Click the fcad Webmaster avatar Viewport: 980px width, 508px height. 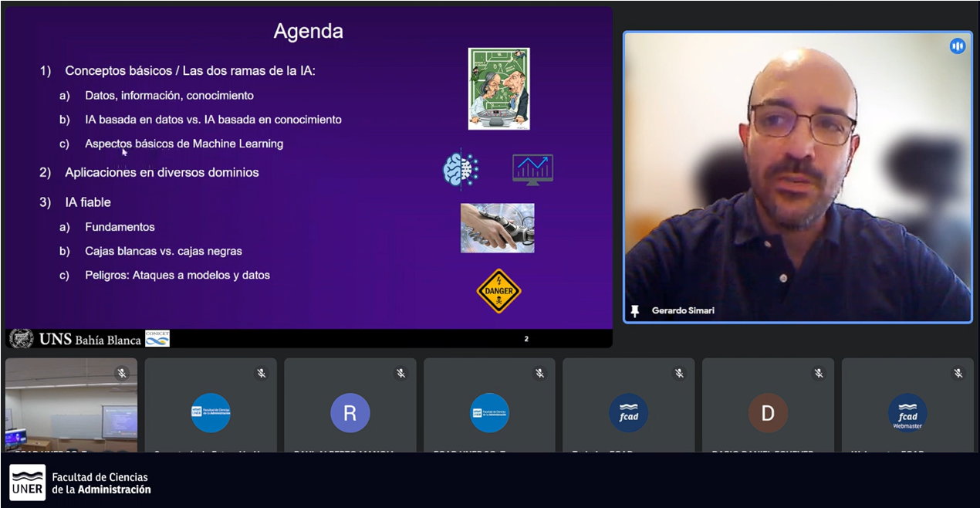[x=907, y=413]
